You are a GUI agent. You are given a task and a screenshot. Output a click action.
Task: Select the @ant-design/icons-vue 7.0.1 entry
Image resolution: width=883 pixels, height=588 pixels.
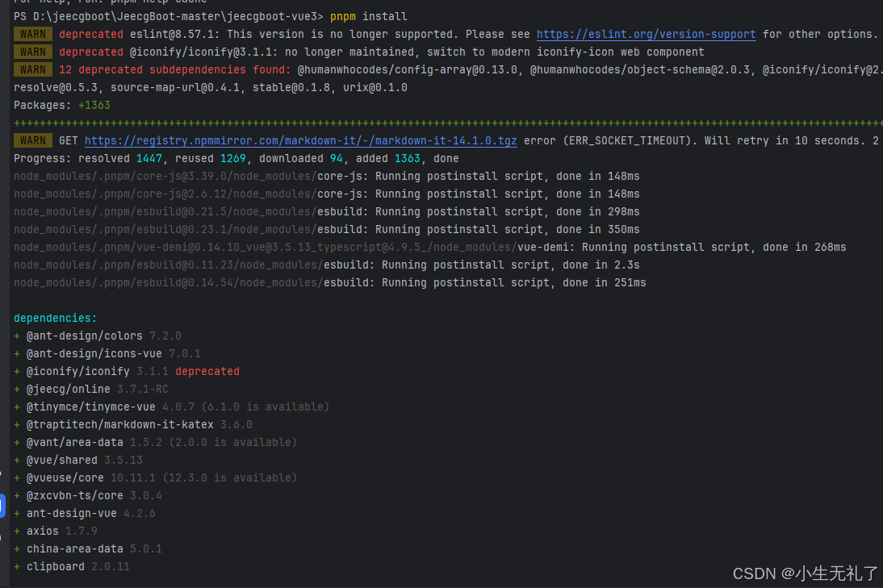(107, 353)
